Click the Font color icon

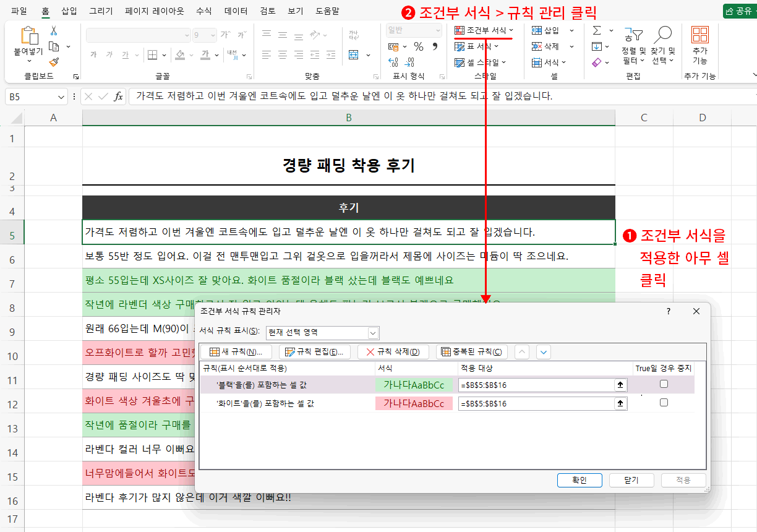click(205, 54)
